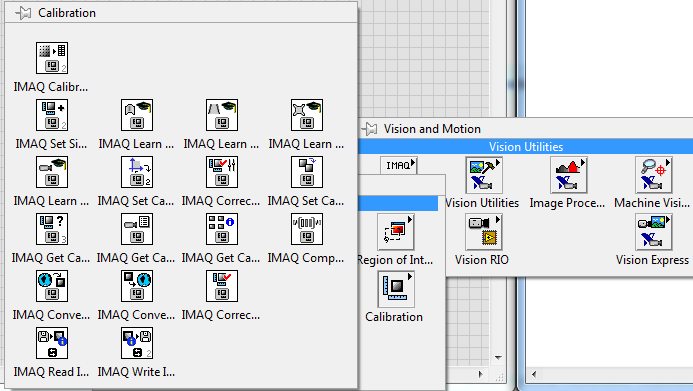Select IMAQ Get Calibration icon with blue info badge
693x391 pixels.
pyautogui.click(x=222, y=229)
